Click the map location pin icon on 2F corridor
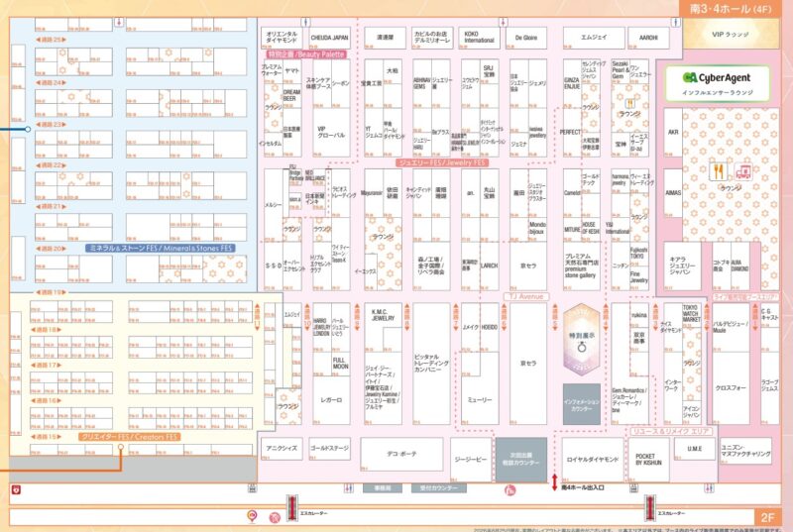Screen dimensions: 793x532 click(x=252, y=516)
